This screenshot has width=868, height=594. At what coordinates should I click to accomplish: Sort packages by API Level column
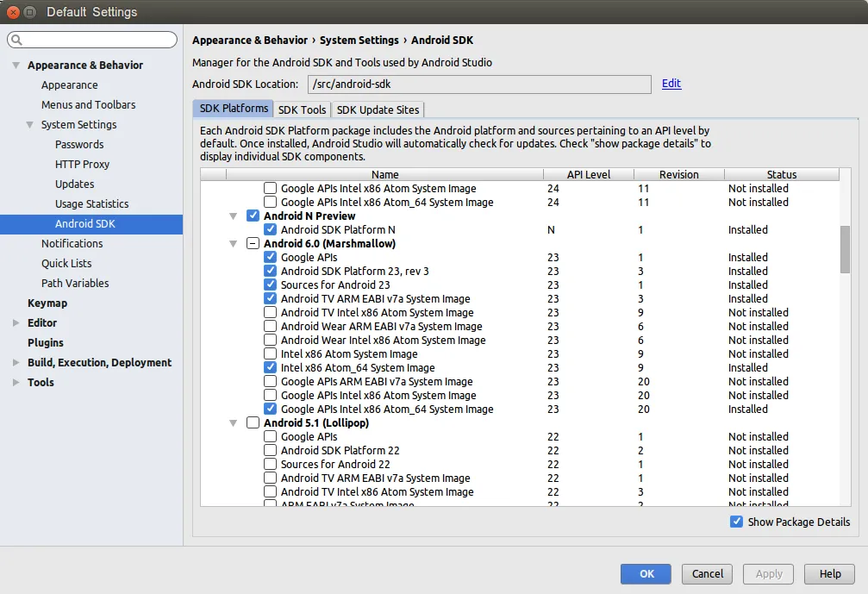[588, 174]
